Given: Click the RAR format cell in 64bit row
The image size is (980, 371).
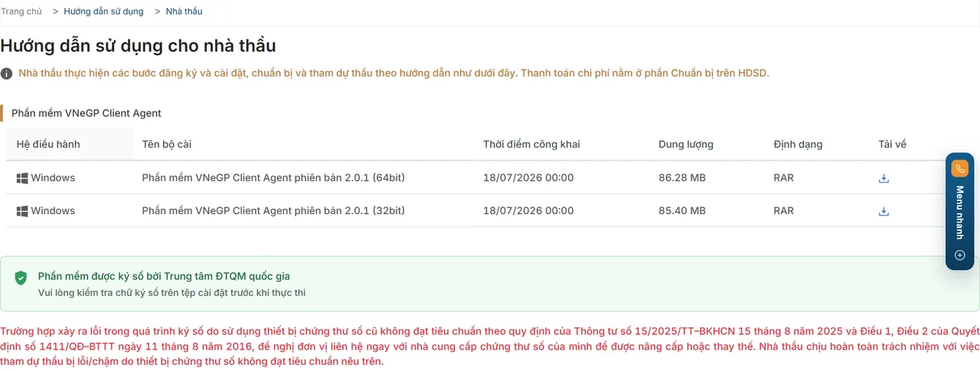Looking at the screenshot, I should 783,178.
